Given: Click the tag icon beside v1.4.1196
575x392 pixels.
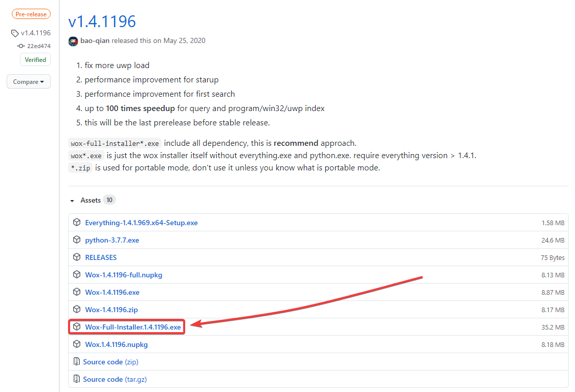Looking at the screenshot, I should pos(15,33).
